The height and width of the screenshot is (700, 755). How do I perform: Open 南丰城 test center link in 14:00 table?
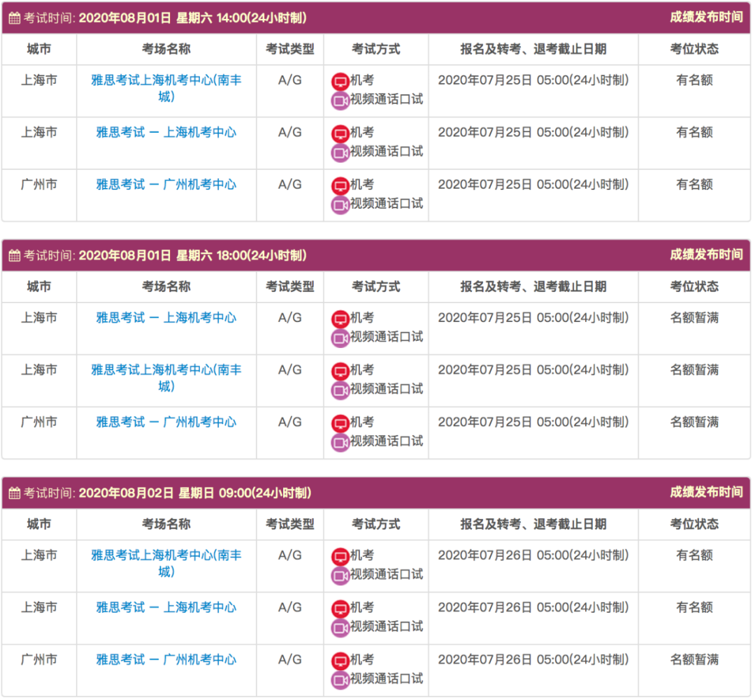point(166,89)
